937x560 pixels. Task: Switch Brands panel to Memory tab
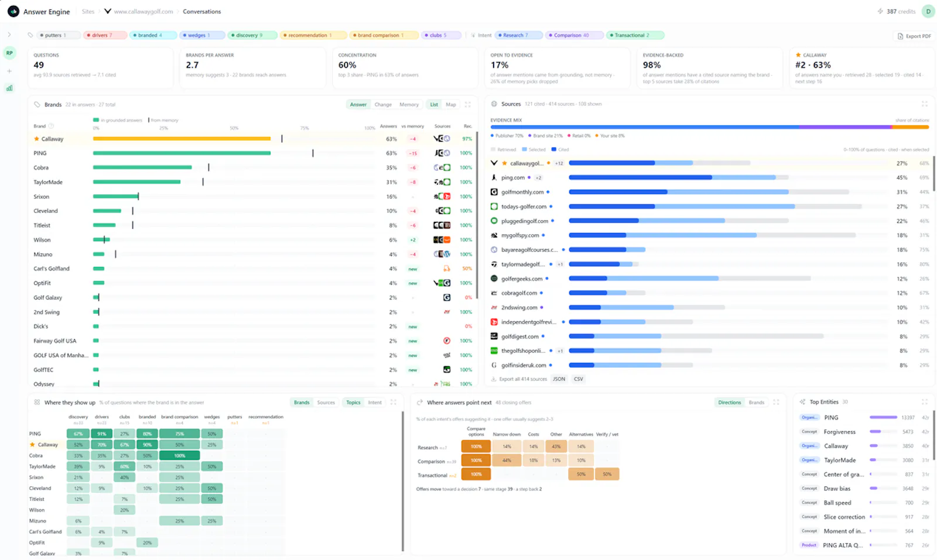[x=409, y=105]
